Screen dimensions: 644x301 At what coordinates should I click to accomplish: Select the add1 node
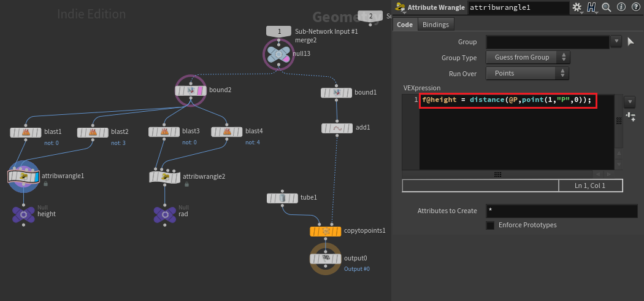(x=336, y=128)
